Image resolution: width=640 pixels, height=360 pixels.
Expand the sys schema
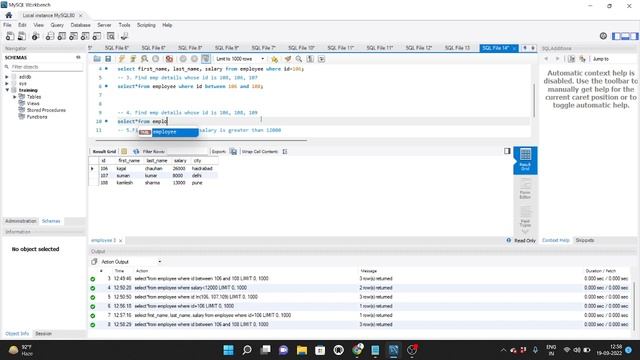pos(7,83)
